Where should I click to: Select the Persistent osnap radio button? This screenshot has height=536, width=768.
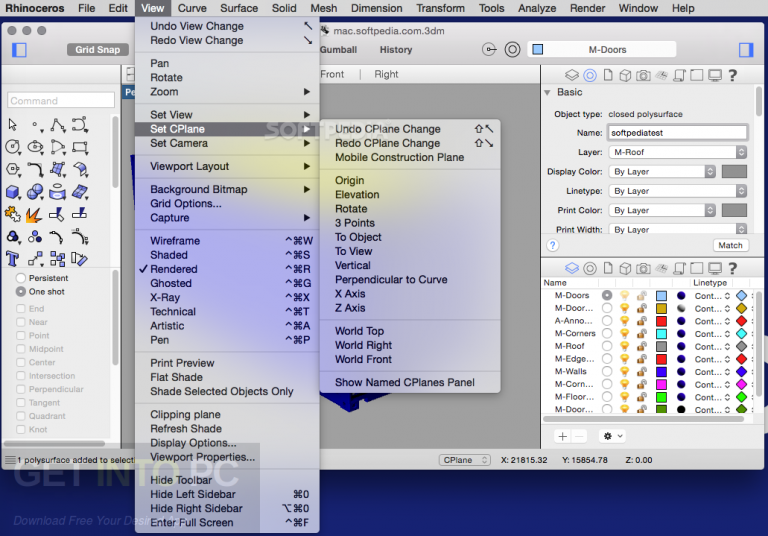pyautogui.click(x=20, y=278)
